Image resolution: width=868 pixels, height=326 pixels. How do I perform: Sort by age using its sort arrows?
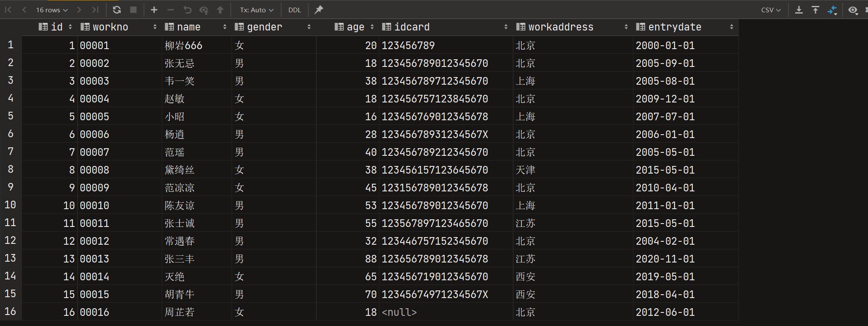click(x=372, y=27)
